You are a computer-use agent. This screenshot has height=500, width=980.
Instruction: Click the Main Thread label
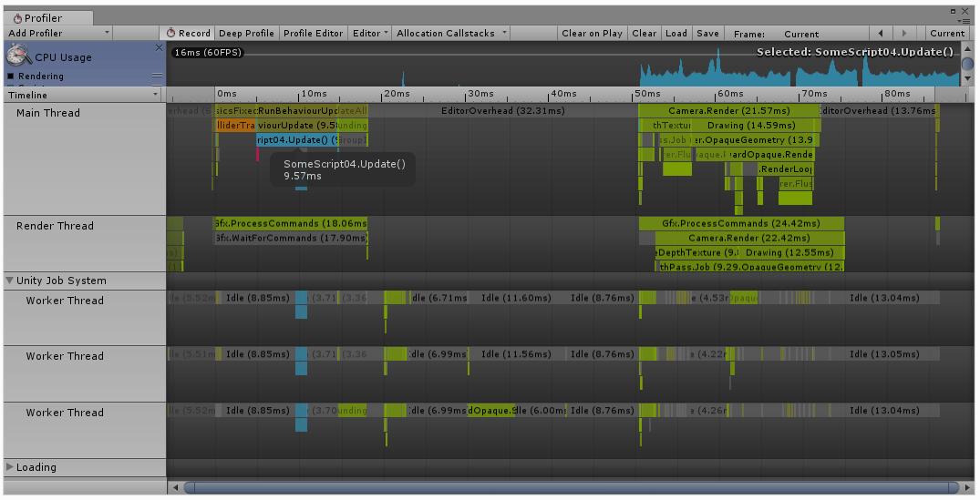click(48, 113)
